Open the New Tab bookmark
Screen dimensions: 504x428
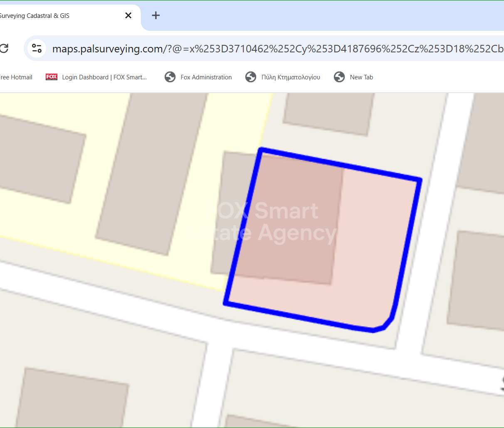coord(354,77)
